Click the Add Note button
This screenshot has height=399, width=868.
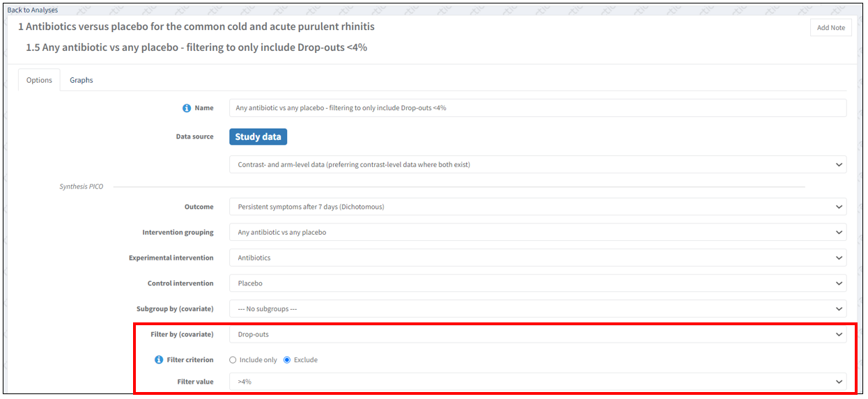click(830, 28)
